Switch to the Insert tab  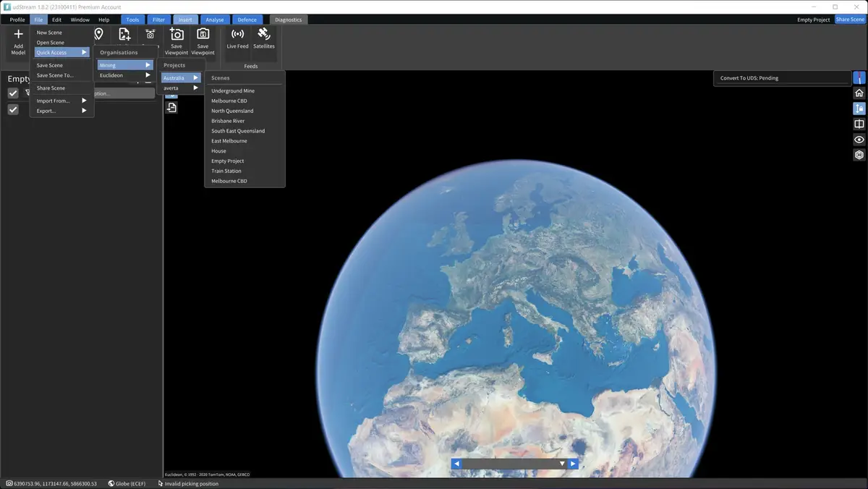tap(185, 20)
